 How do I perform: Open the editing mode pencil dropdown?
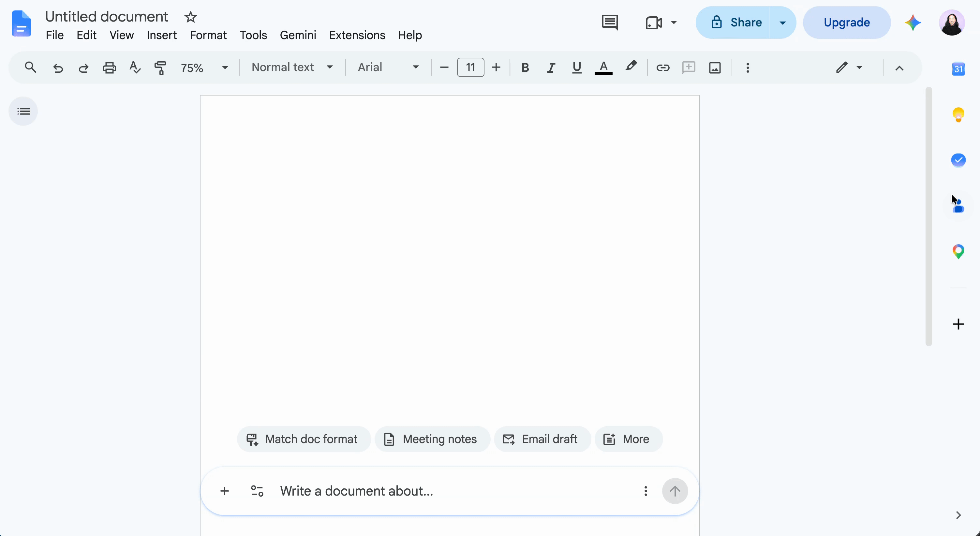pos(849,67)
